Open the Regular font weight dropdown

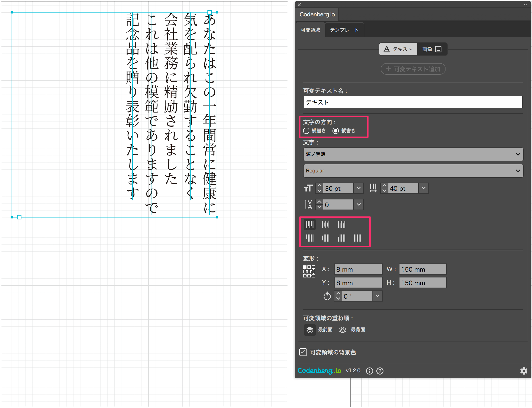click(x=413, y=171)
